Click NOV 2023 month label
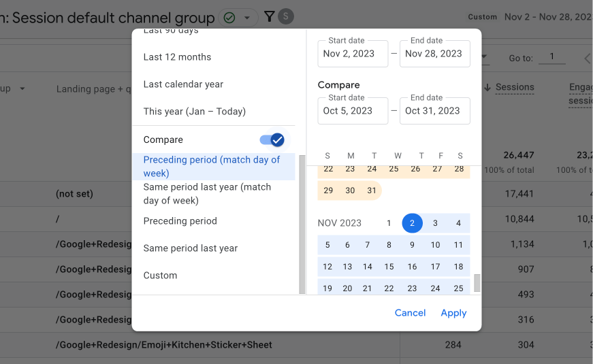Viewport: 593px width, 364px height. click(x=339, y=223)
